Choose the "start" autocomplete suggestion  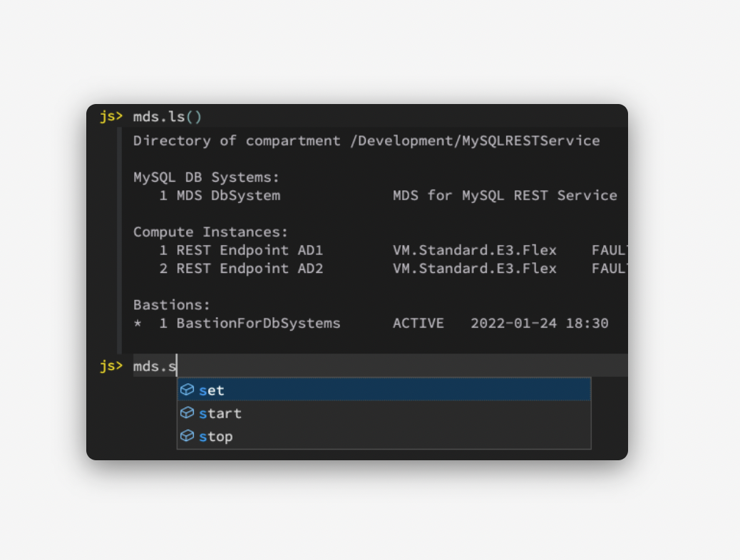(x=220, y=413)
